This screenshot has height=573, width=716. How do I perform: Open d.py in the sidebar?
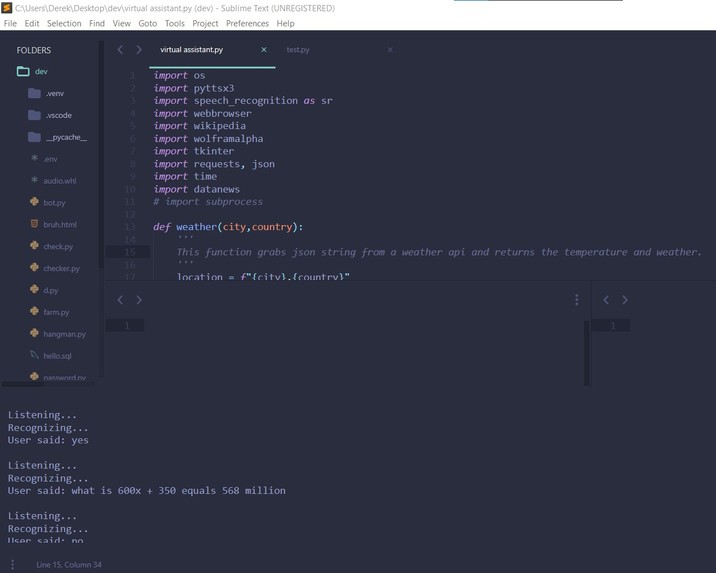click(51, 290)
